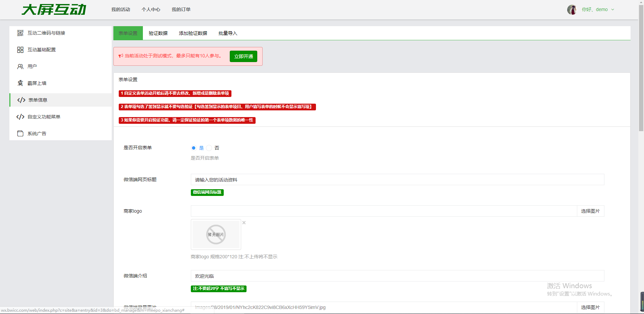Expand the demo account dropdown arrow
The image size is (644, 314).
[613, 10]
